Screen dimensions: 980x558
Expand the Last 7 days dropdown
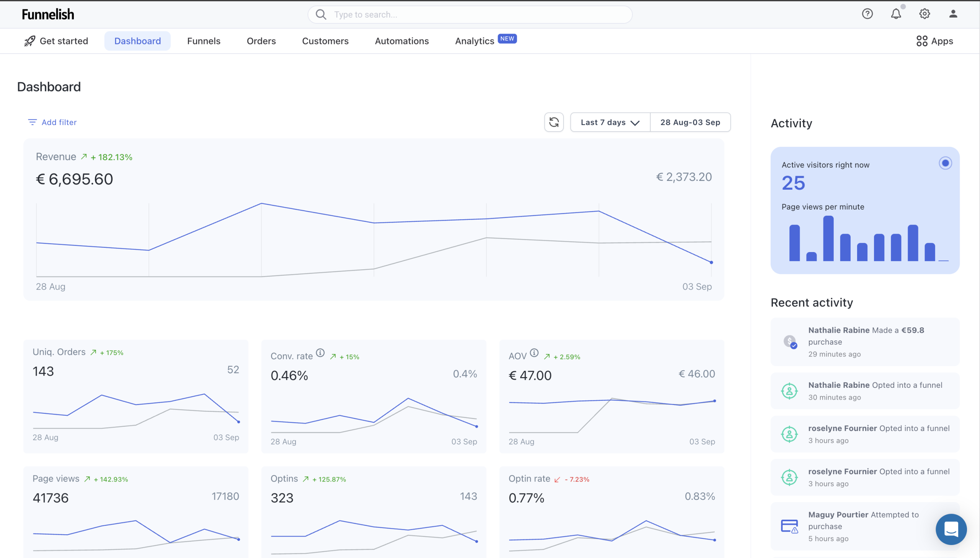coord(610,122)
